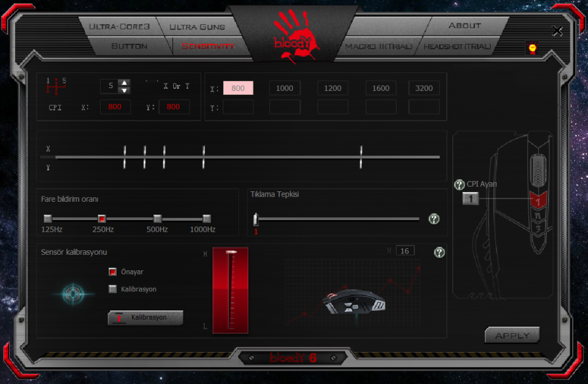Click the red lift-height slider handle
Image resolution: width=588 pixels, height=384 pixels.
click(x=231, y=252)
